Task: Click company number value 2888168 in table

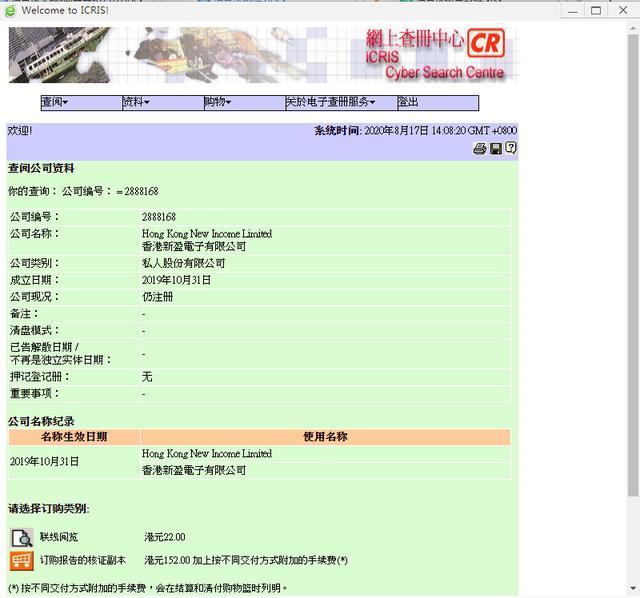Action: [x=159, y=217]
